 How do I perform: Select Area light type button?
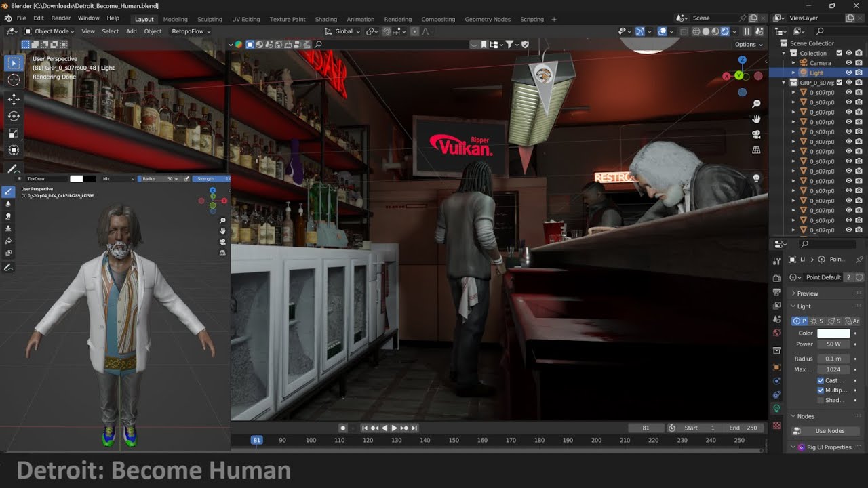point(852,321)
